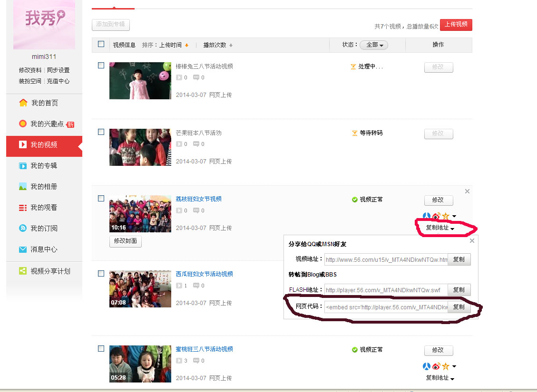Share 蜜桃班三八节活动视频 to Qzone star icon

pos(446,366)
